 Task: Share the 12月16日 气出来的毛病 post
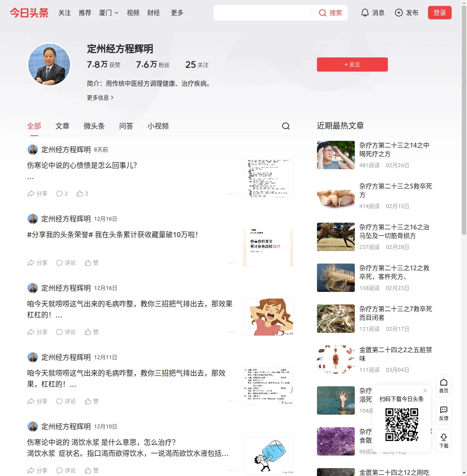pos(37,332)
